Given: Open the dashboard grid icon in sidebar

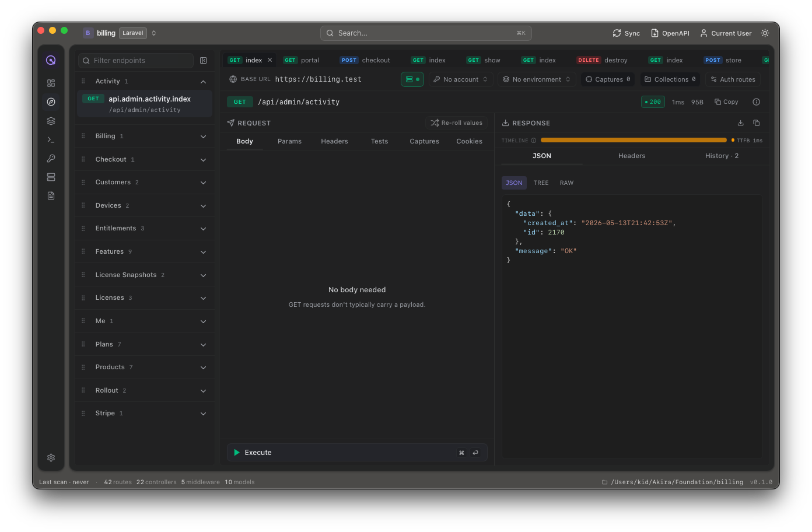Looking at the screenshot, I should coord(51,83).
